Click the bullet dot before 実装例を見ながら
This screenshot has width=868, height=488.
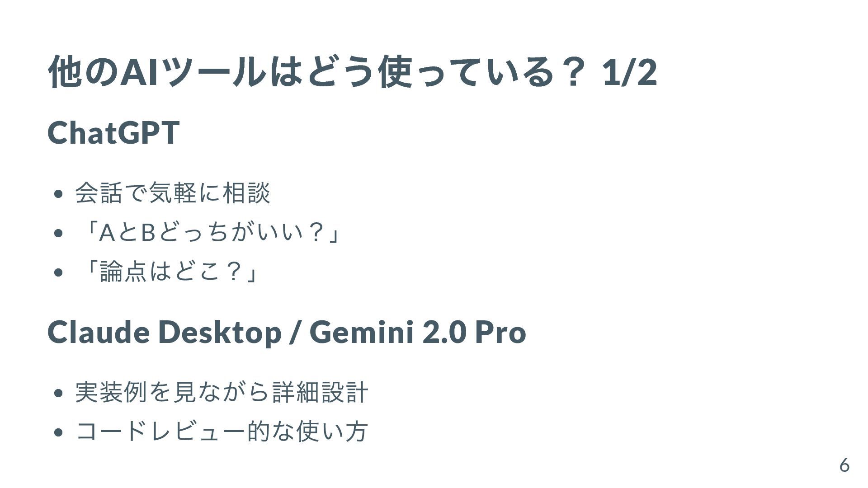coord(57,393)
